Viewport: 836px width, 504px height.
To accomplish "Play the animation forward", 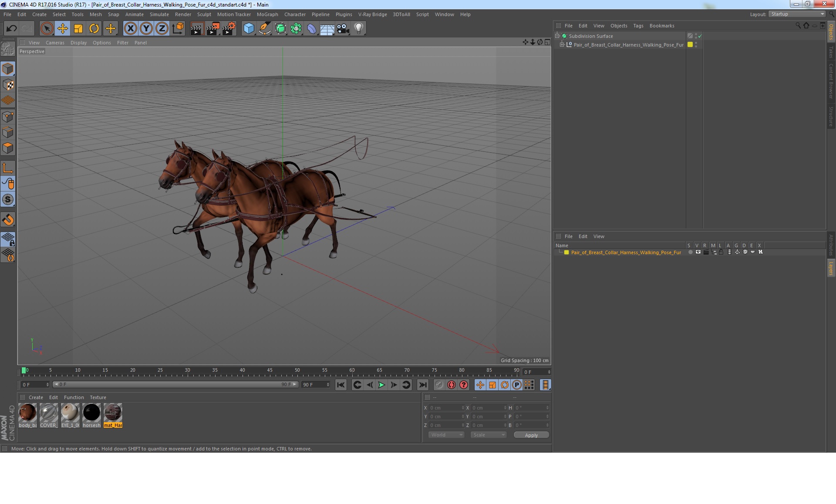I will 381,385.
